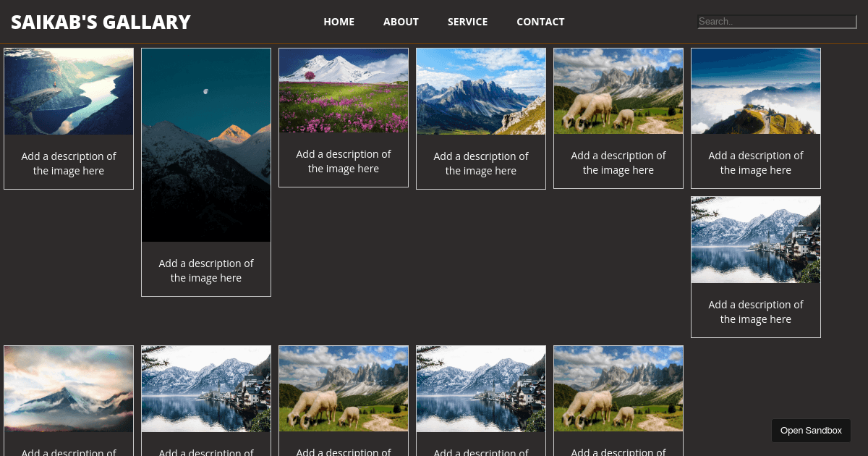Click description under the fjord cliff photo
Image resolution: width=868 pixels, height=456 pixels.
(x=69, y=164)
